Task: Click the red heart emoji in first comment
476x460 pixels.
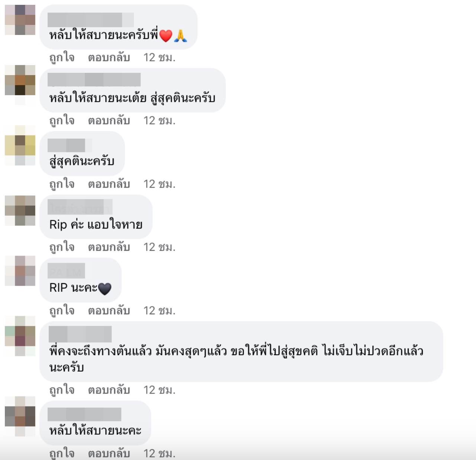Action: pyautogui.click(x=165, y=36)
